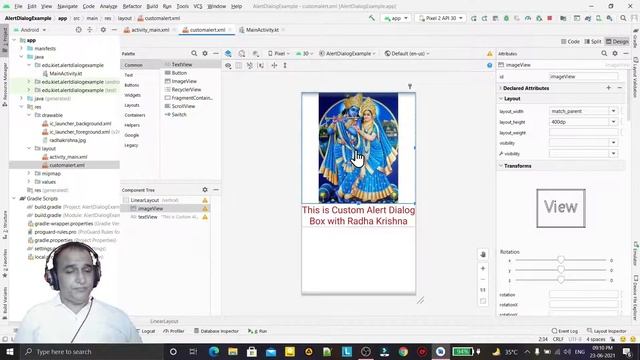
Task: Open the Event Log
Action: pos(565,331)
